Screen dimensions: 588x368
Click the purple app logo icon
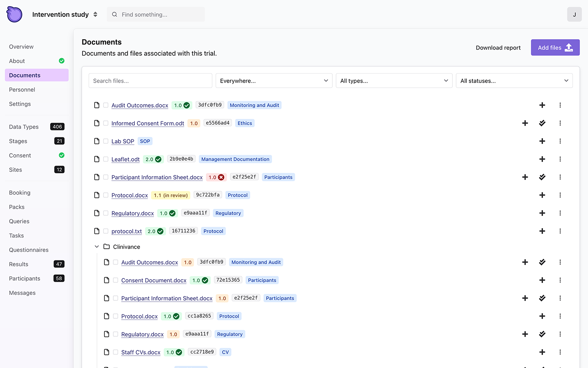(x=14, y=14)
